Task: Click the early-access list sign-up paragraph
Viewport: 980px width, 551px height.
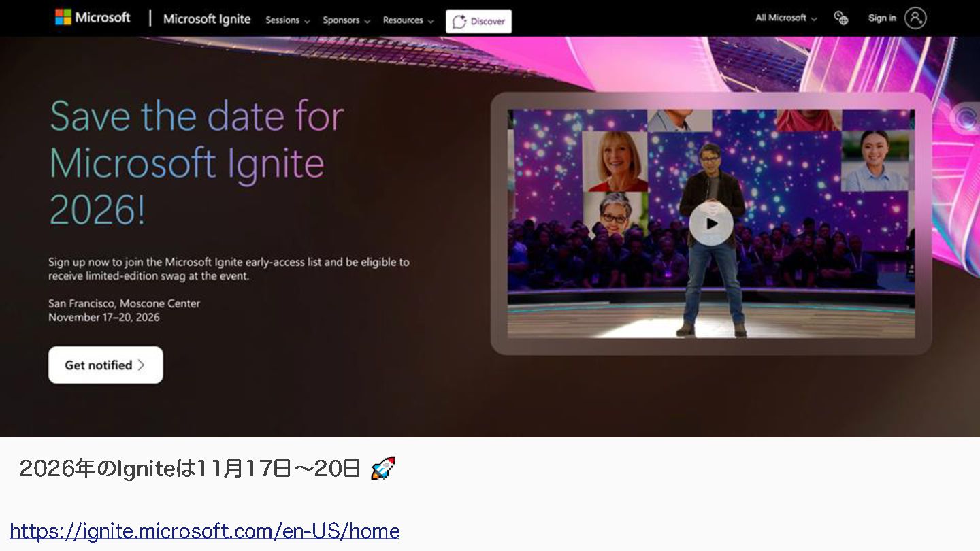Action: click(229, 269)
